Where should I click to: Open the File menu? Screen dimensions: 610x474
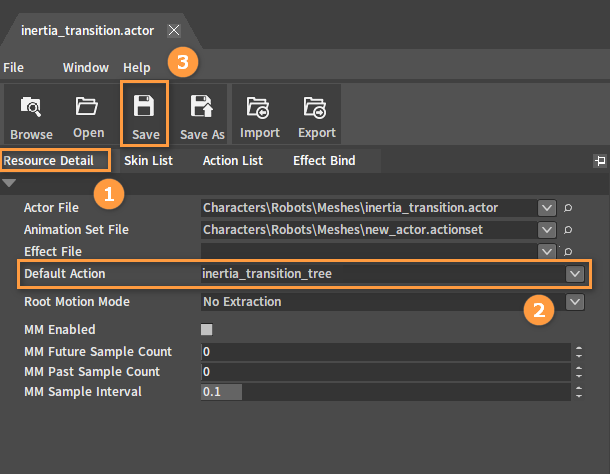(x=13, y=68)
